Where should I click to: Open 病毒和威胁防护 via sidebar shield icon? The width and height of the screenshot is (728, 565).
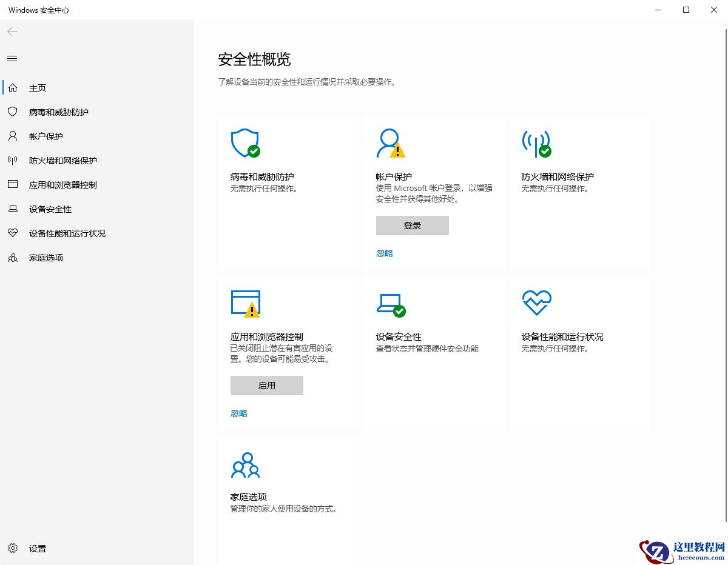12,112
